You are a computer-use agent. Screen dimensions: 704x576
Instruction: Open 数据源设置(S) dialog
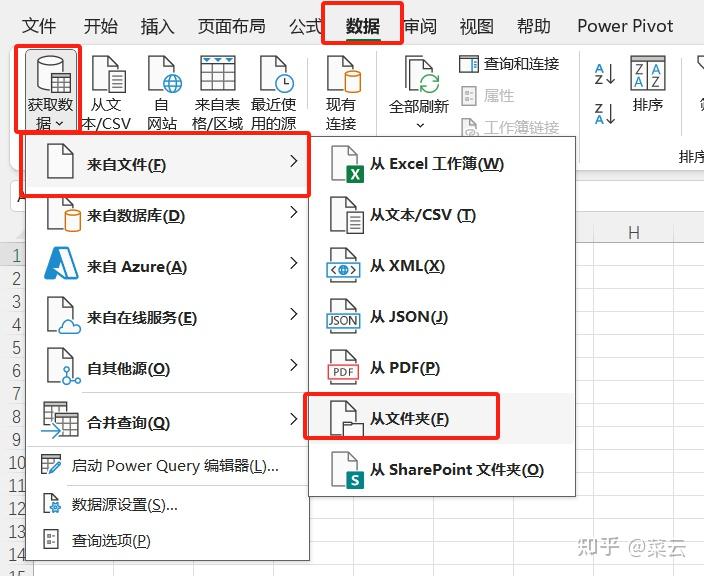(x=167, y=505)
